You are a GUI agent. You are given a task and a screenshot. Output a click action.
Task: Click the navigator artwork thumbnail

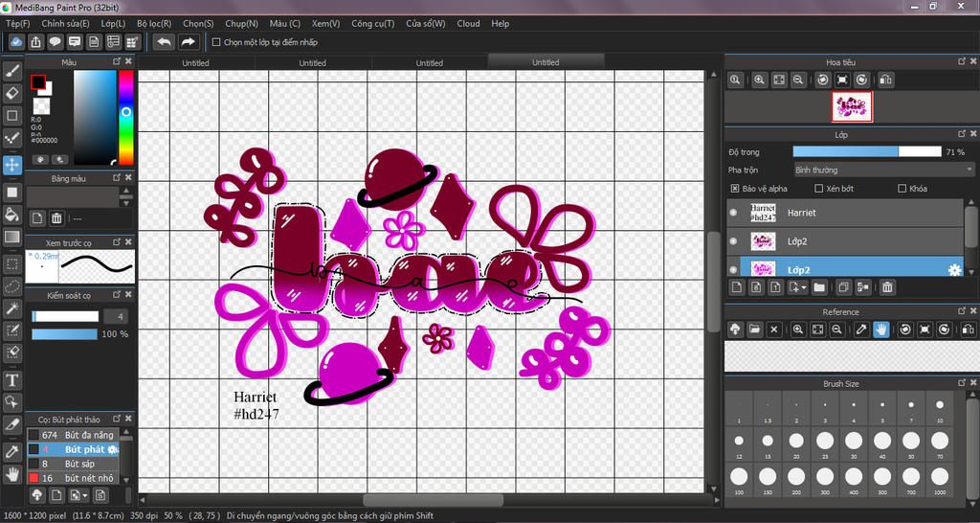point(852,107)
